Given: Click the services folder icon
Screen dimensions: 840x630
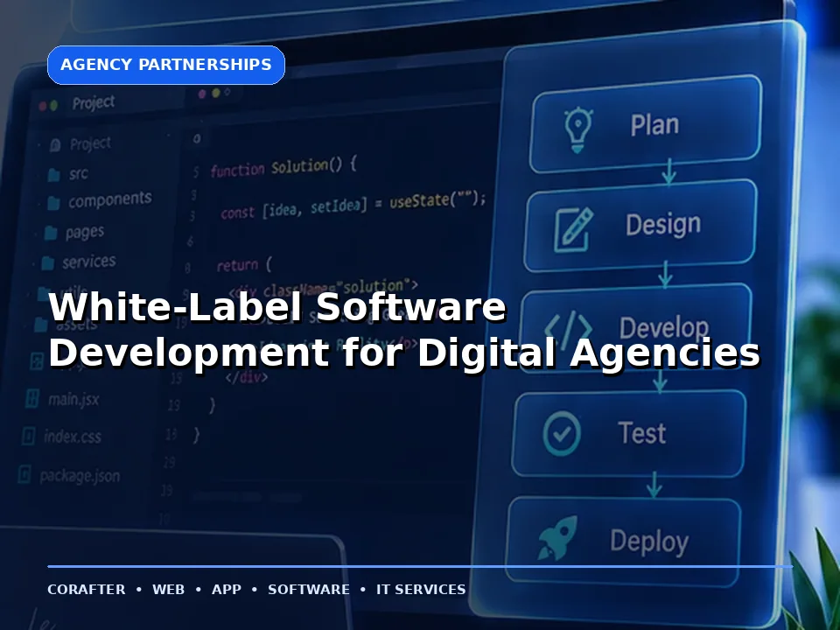Looking at the screenshot, I should (x=47, y=263).
